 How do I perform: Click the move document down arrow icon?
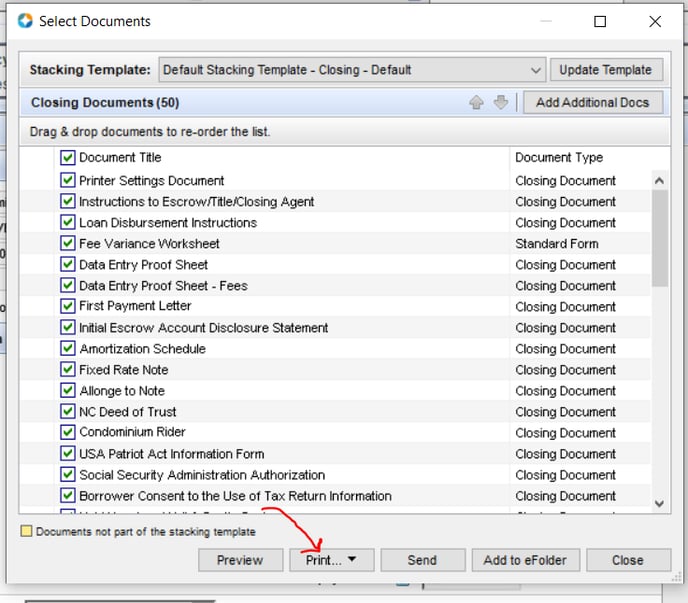click(501, 102)
